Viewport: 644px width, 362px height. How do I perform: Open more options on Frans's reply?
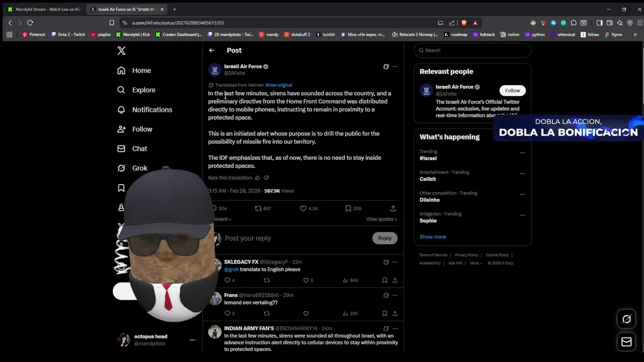pos(395,295)
